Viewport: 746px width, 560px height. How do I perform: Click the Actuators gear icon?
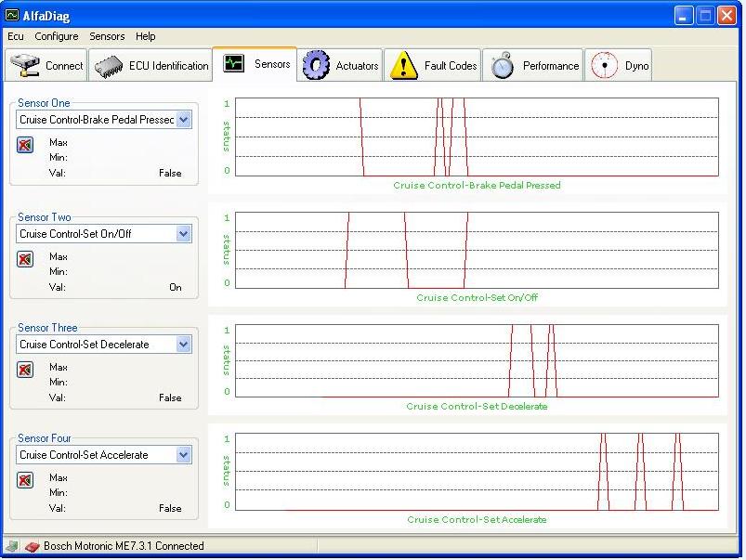(317, 66)
